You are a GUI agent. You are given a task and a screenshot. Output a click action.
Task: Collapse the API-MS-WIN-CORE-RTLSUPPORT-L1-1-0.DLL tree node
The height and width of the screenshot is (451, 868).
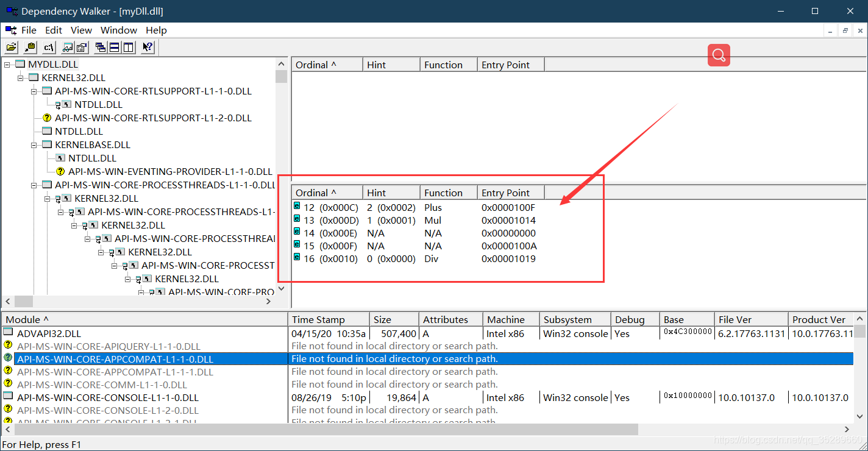pos(34,91)
